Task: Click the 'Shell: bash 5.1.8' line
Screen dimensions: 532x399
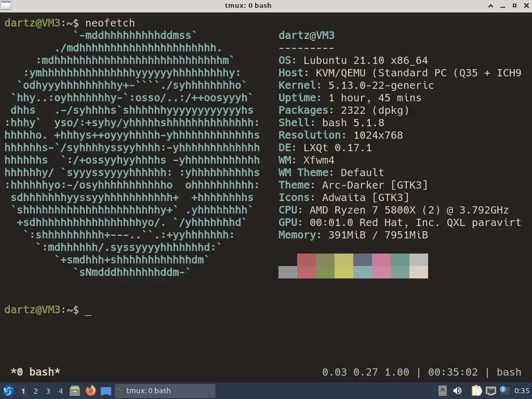Action: point(331,123)
